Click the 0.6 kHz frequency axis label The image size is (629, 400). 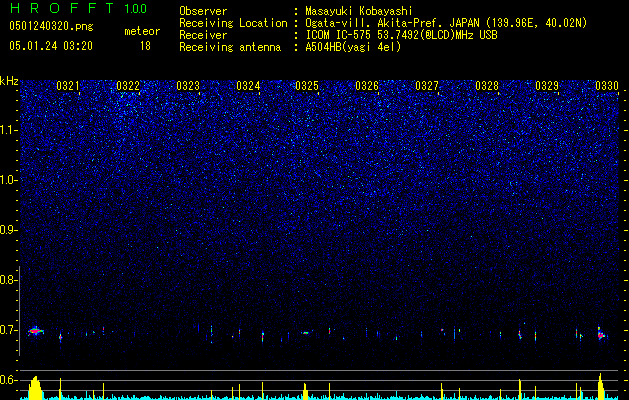click(x=7, y=380)
